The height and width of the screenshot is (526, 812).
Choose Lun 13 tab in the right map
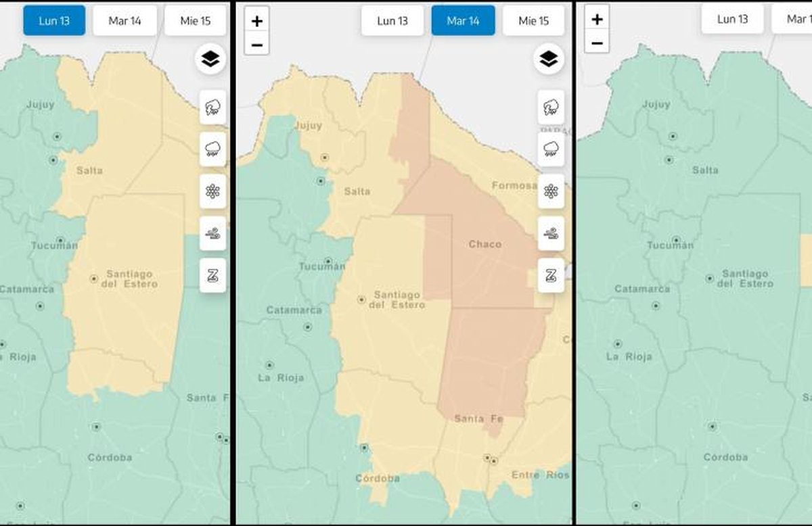click(x=733, y=19)
